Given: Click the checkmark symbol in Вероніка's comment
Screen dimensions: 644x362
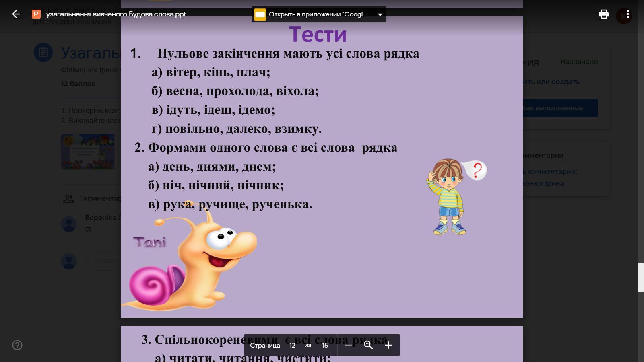Looking at the screenshot, I should 88,230.
